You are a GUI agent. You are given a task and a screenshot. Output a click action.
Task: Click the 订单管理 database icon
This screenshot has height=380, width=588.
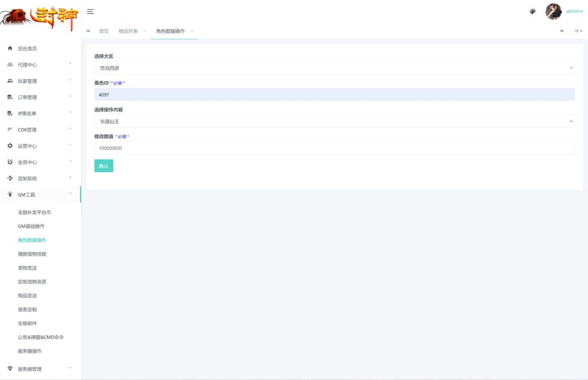pos(10,97)
